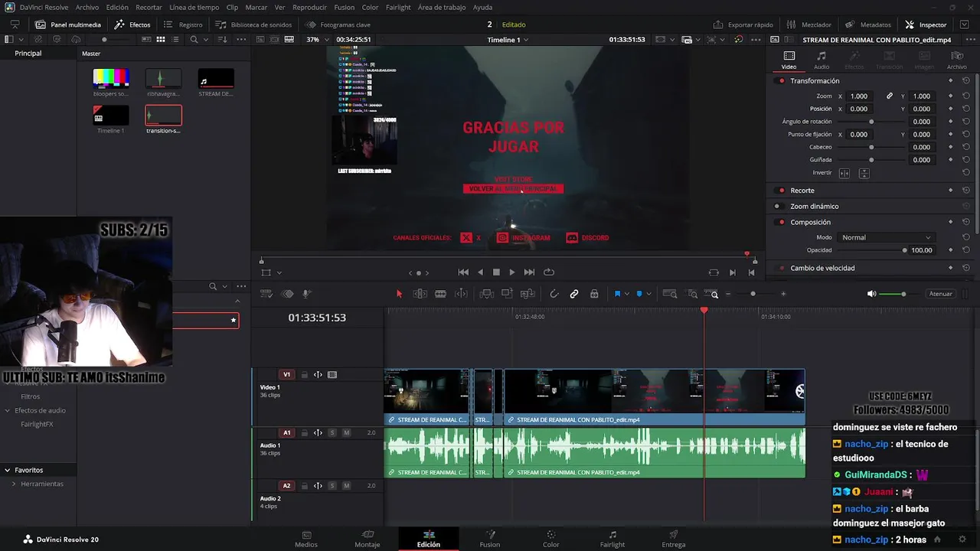Click speaker mute icon beside volume slider
Image resolution: width=980 pixels, height=551 pixels.
click(871, 294)
